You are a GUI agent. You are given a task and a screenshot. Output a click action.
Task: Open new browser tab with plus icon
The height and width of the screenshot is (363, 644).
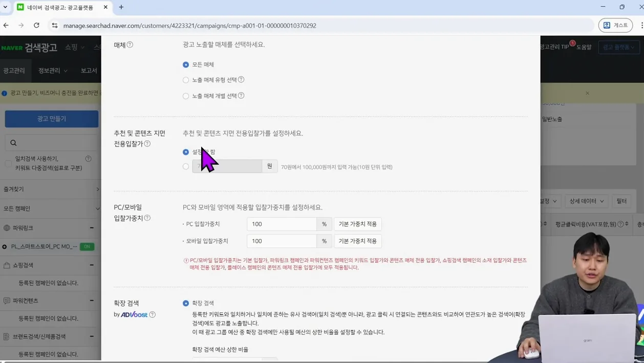pos(121,7)
